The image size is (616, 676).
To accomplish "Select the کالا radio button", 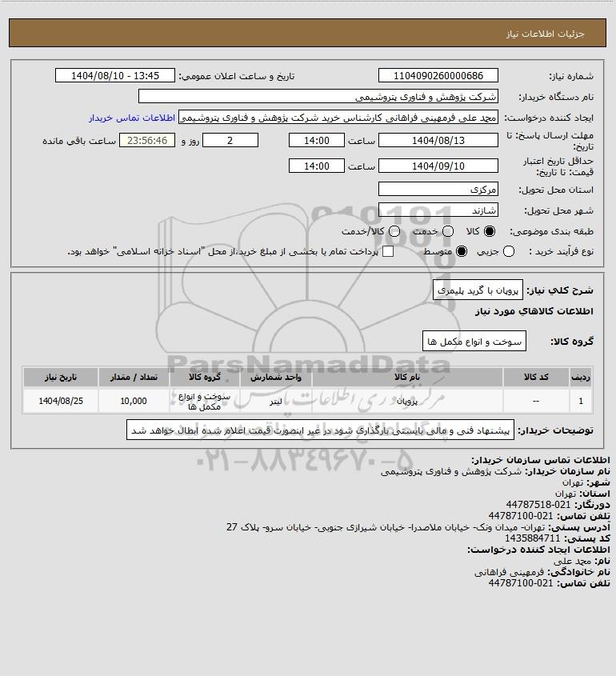I will (490, 231).
